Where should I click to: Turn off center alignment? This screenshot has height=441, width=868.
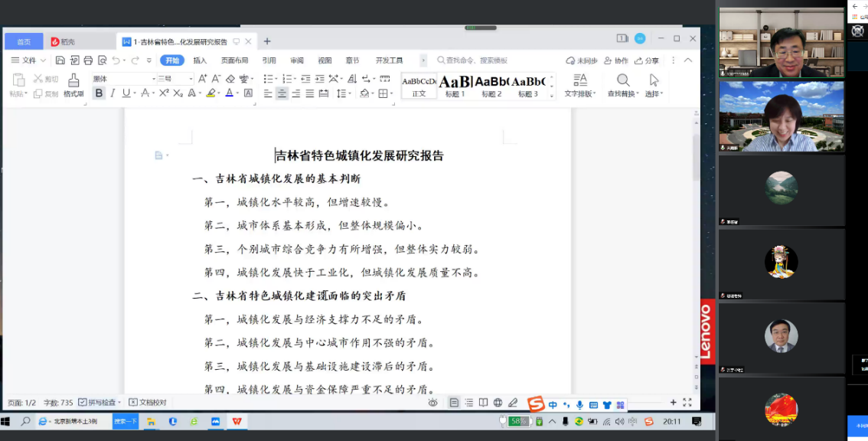coord(282,93)
